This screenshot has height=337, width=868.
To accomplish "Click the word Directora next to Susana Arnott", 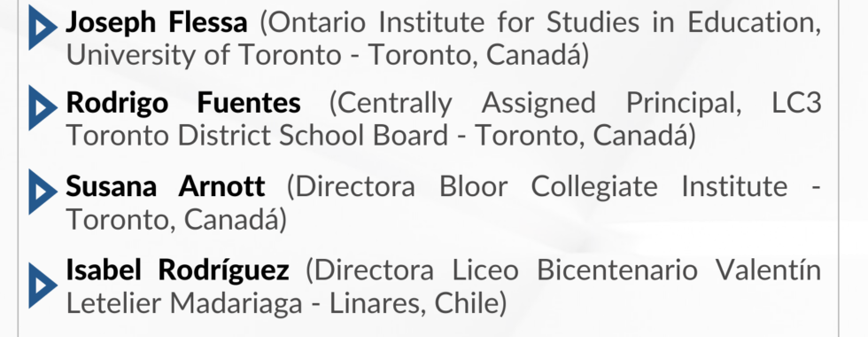I will tap(355, 186).
